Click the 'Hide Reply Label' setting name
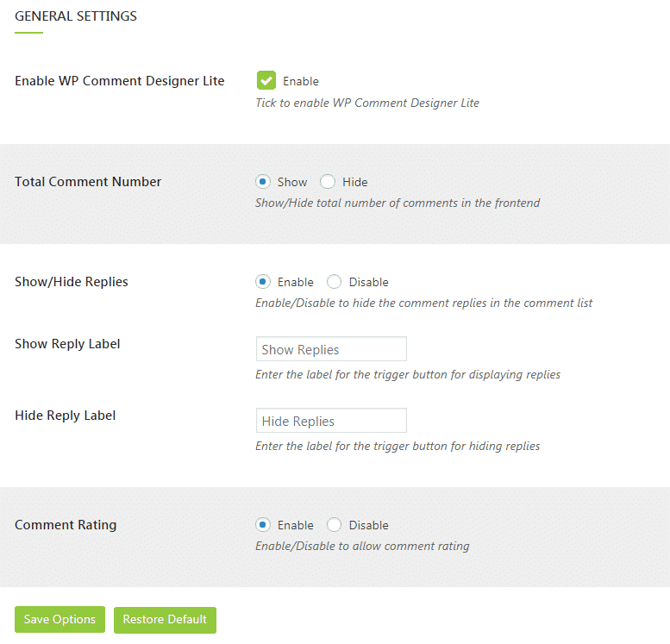670x644 pixels. pyautogui.click(x=66, y=416)
